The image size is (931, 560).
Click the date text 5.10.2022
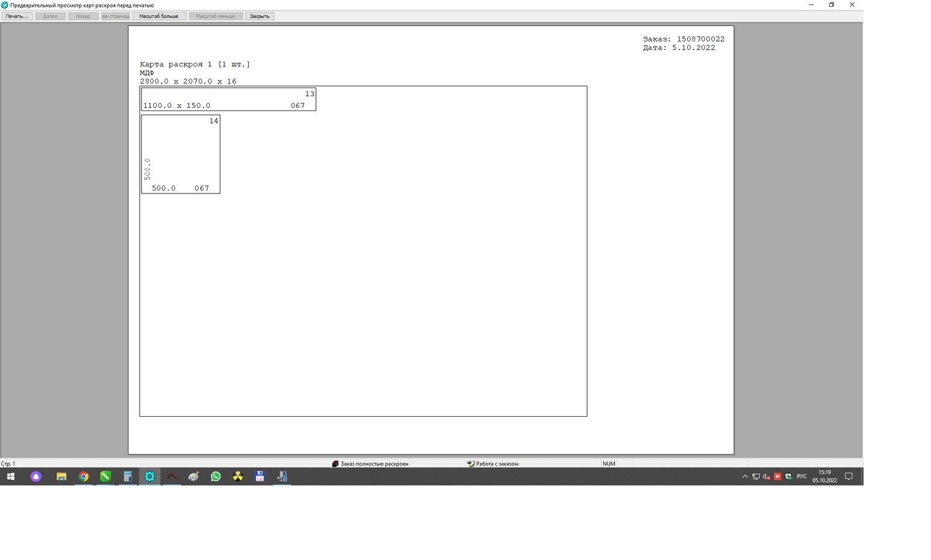(693, 48)
